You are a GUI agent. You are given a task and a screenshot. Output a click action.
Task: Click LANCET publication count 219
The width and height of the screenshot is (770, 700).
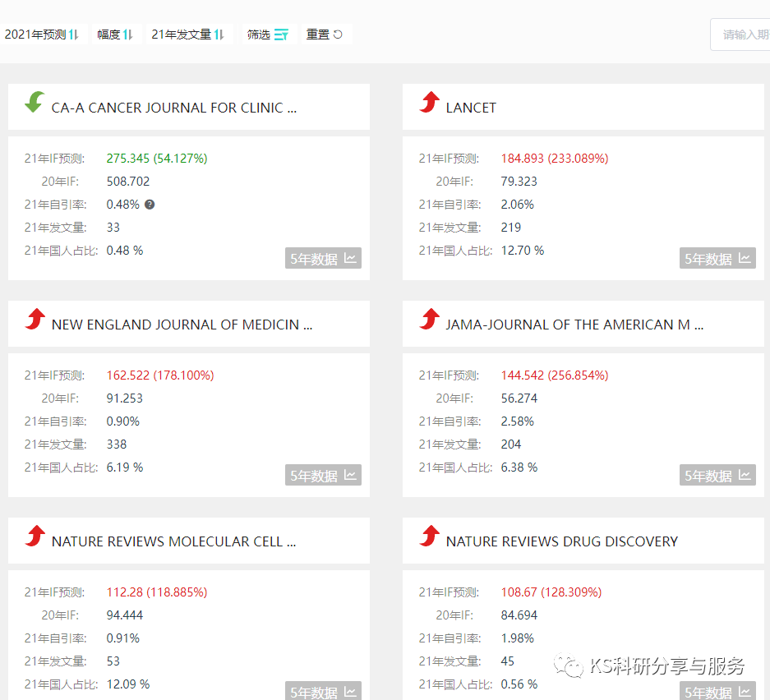[x=510, y=228]
